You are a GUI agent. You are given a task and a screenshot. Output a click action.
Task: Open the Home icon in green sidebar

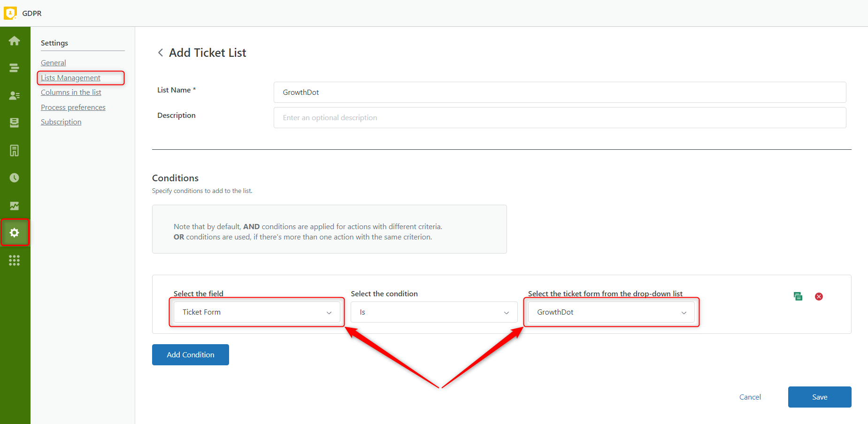point(15,41)
